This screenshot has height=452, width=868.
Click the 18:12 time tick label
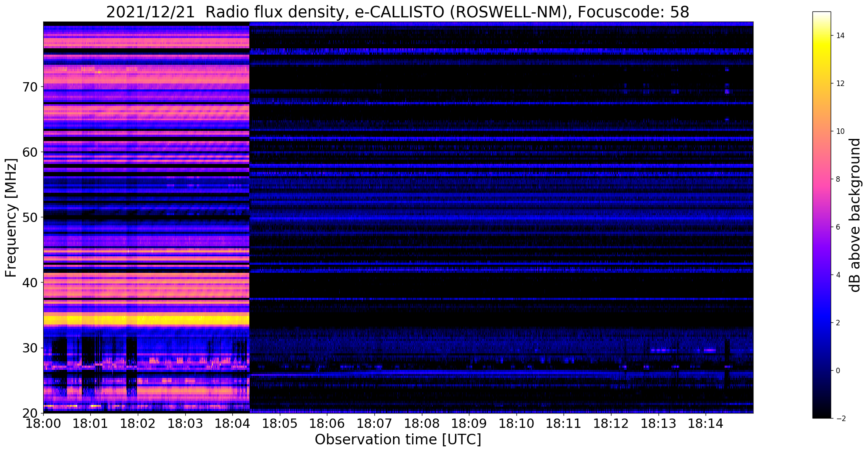click(x=611, y=423)
